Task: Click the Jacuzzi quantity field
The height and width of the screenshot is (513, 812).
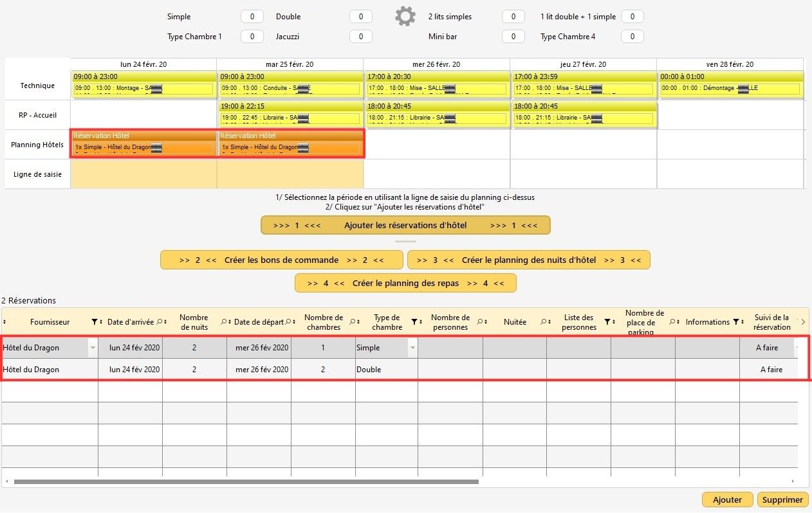Action: pyautogui.click(x=360, y=37)
